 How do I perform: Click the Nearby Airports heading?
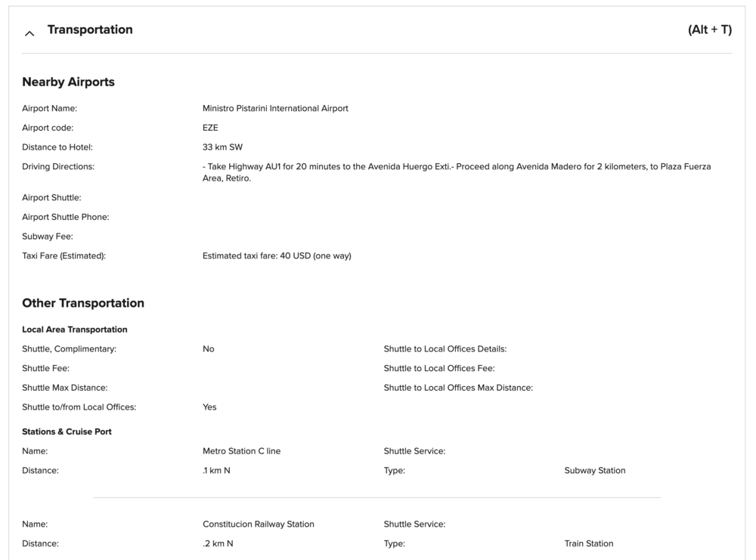[68, 82]
